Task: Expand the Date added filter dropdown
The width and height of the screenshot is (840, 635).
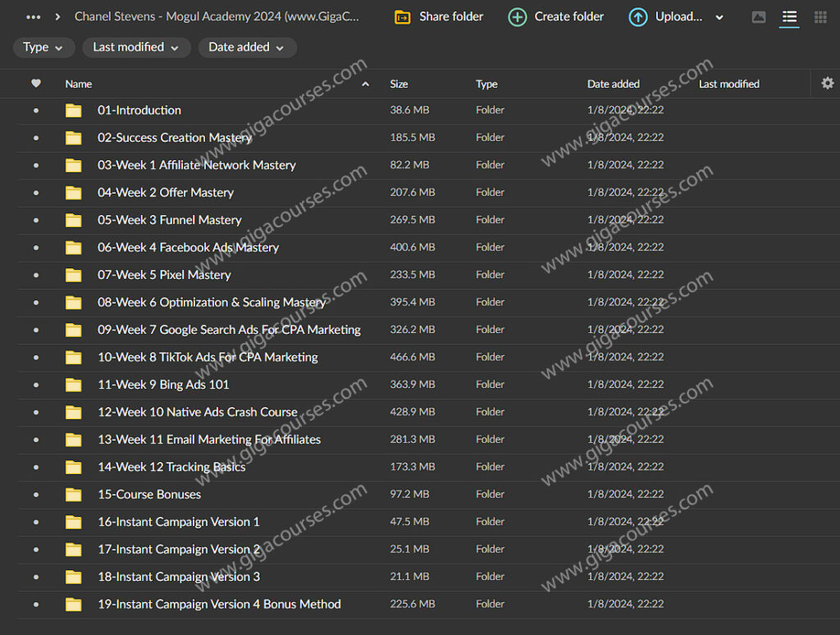Action: 247,48
